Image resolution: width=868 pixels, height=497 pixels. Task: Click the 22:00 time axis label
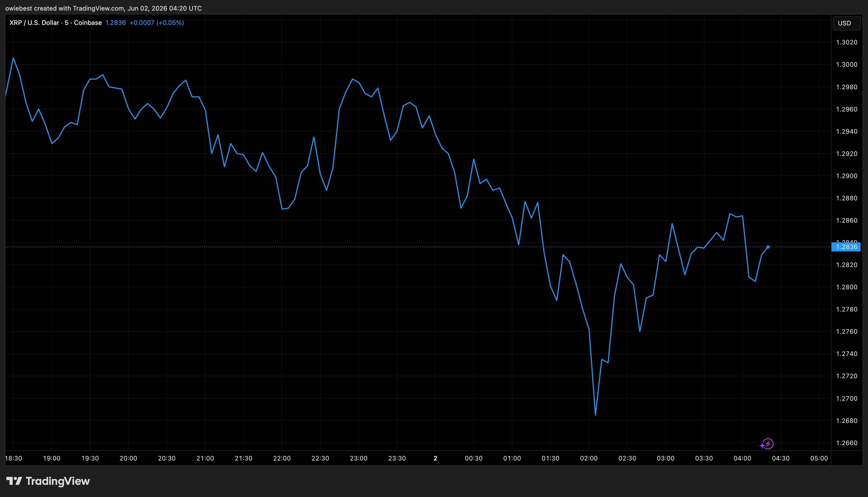pyautogui.click(x=282, y=458)
